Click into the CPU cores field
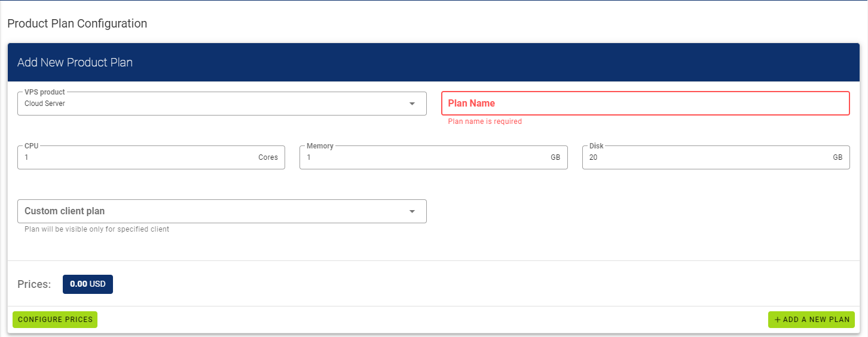Viewport: 868px width, 337px height. tap(137, 157)
